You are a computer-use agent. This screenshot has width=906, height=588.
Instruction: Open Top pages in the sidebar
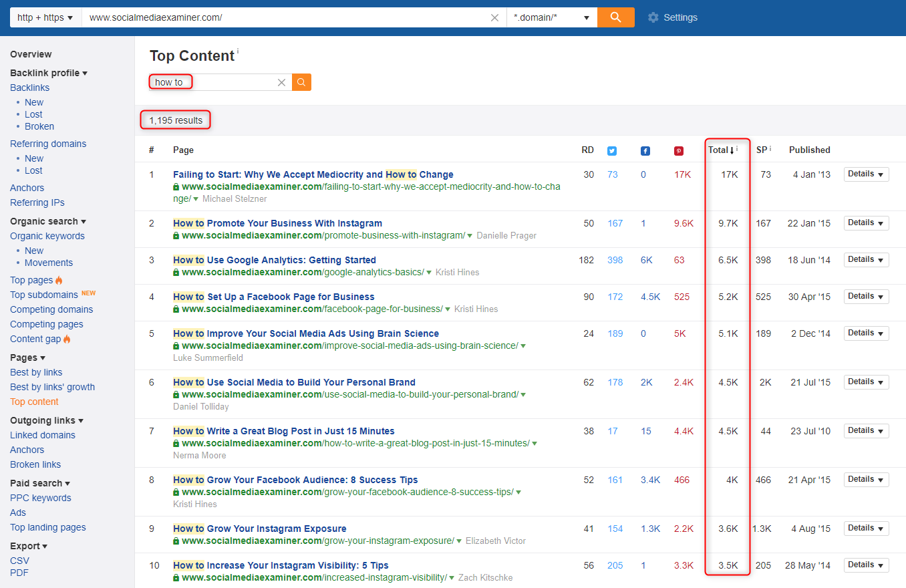[x=31, y=280]
